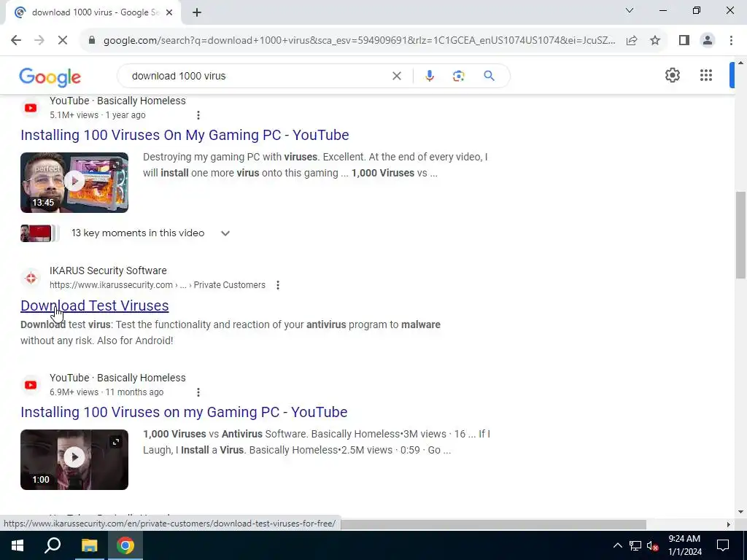
Task: Open the tab search dropdown arrow
Action: click(x=630, y=10)
